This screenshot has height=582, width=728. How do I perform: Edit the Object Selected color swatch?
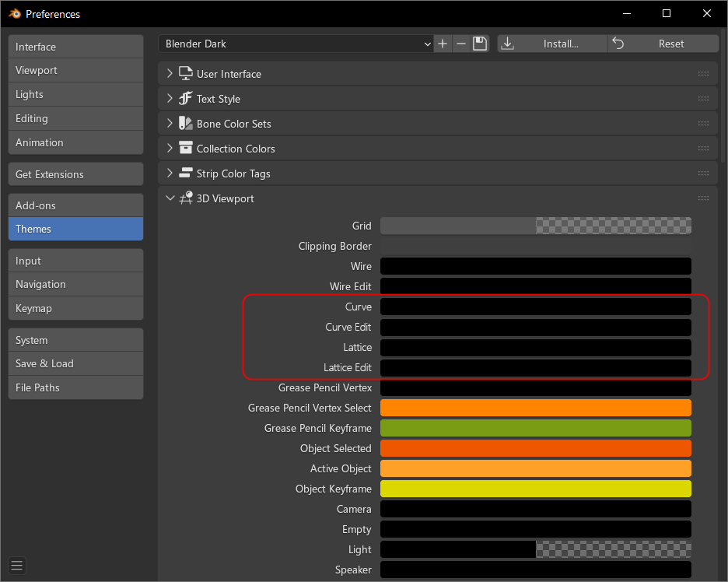pyautogui.click(x=536, y=448)
